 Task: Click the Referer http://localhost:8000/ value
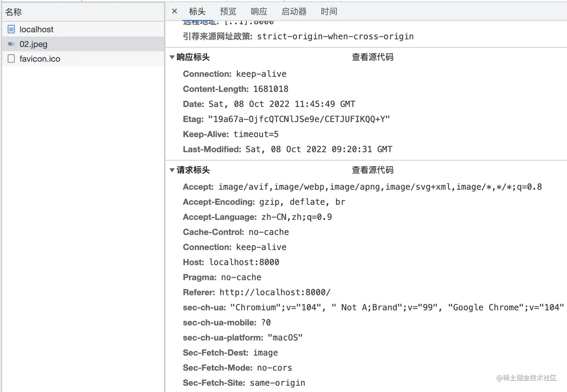click(275, 292)
